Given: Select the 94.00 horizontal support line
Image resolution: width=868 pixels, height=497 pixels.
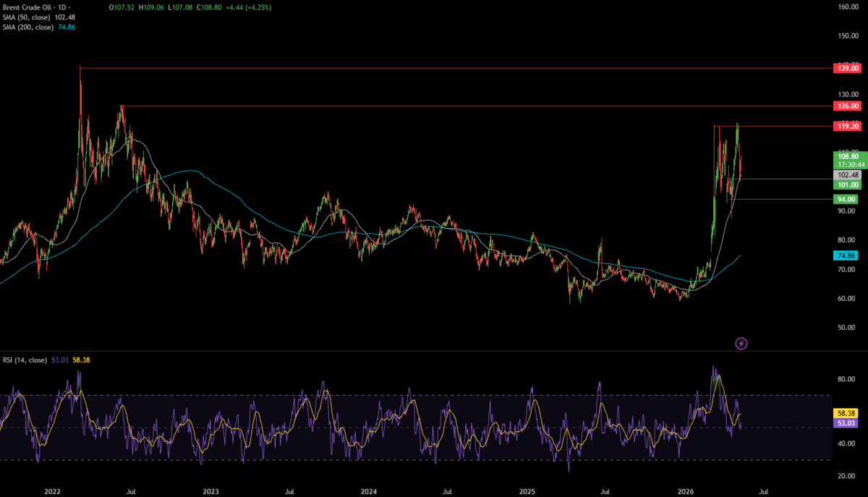Looking at the screenshot, I should point(783,199).
